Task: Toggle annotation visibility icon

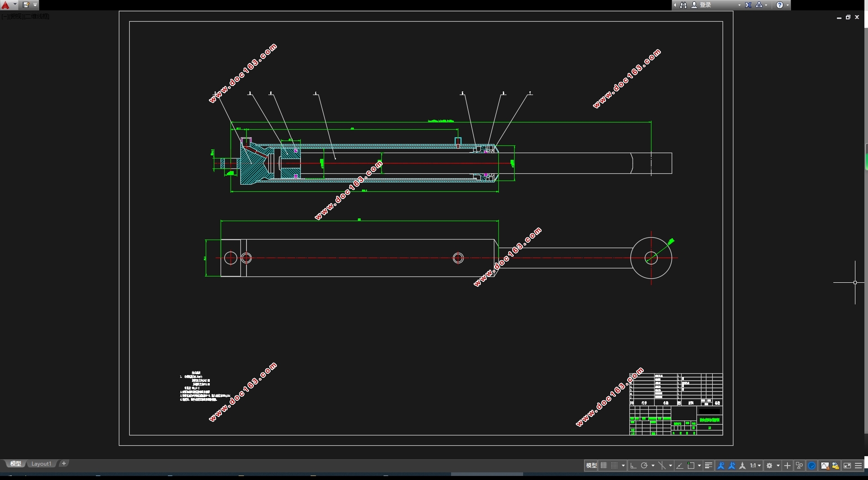Action: click(720, 466)
